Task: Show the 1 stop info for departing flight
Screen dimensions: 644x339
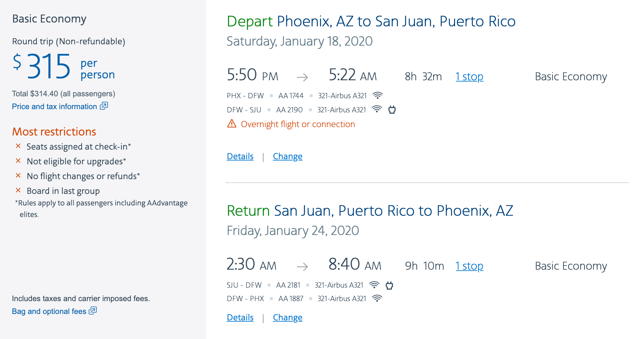Action: click(x=469, y=77)
